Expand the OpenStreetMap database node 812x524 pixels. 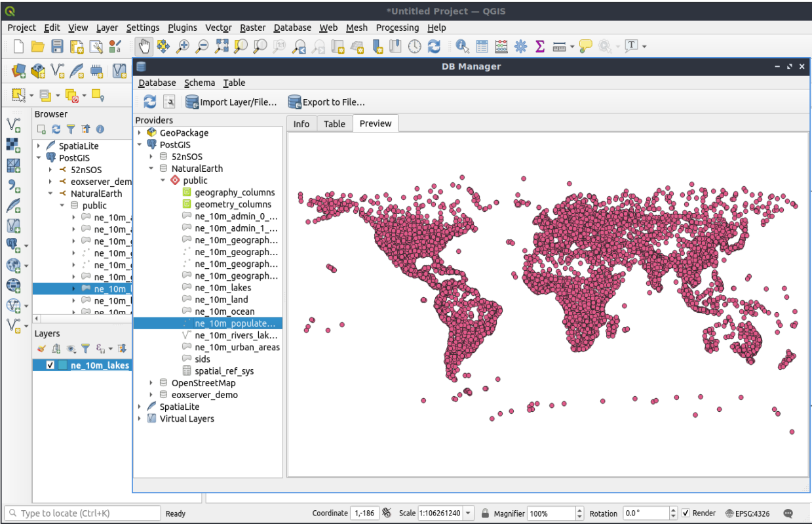151,383
